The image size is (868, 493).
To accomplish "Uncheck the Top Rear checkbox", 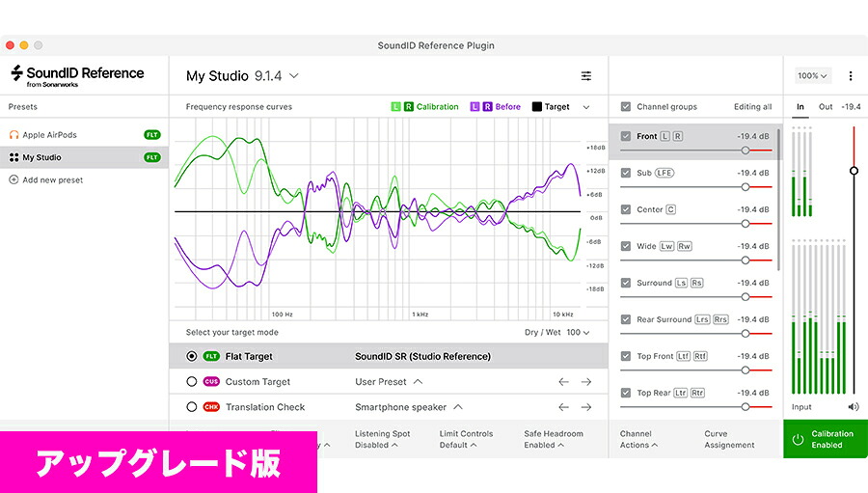I will pos(626,393).
